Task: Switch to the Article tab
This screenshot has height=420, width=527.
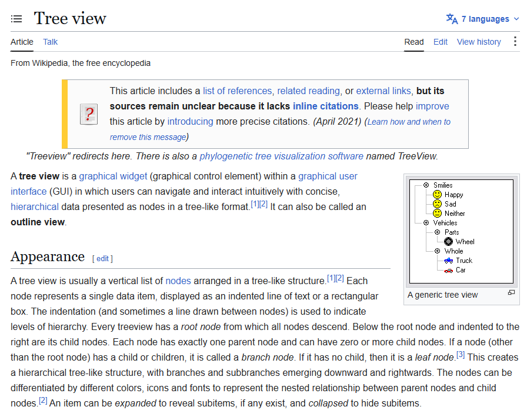Action: click(x=22, y=42)
